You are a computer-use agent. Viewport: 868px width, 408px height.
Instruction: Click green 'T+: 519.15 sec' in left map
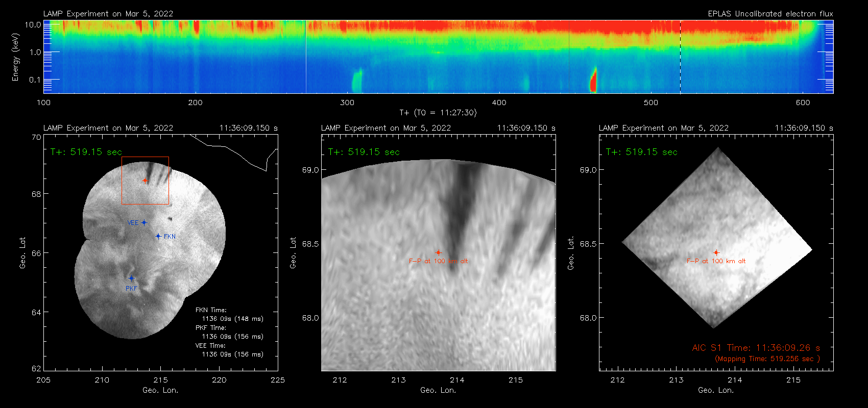point(86,152)
